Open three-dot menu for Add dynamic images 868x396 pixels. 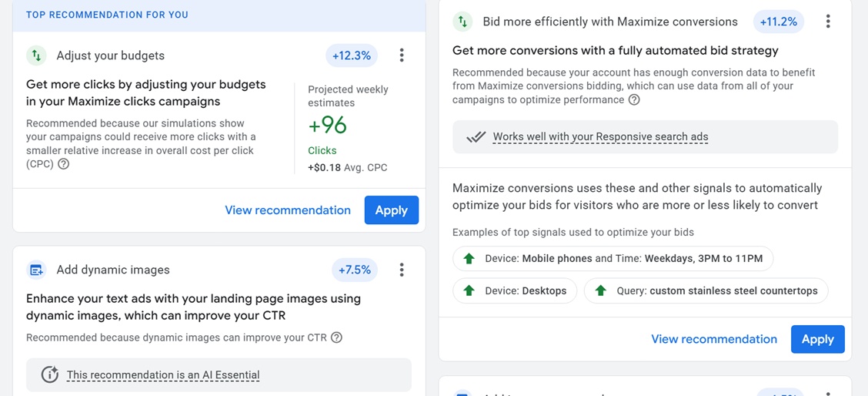coord(402,270)
